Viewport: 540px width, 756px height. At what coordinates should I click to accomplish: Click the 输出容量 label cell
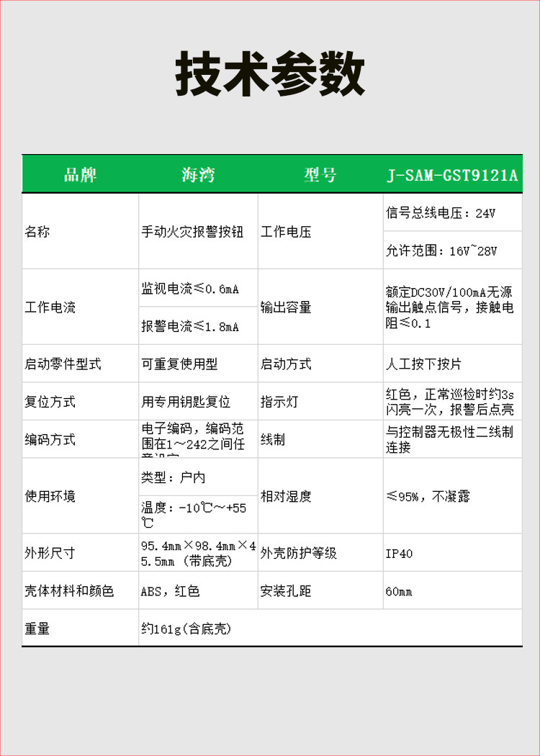pyautogui.click(x=320, y=307)
